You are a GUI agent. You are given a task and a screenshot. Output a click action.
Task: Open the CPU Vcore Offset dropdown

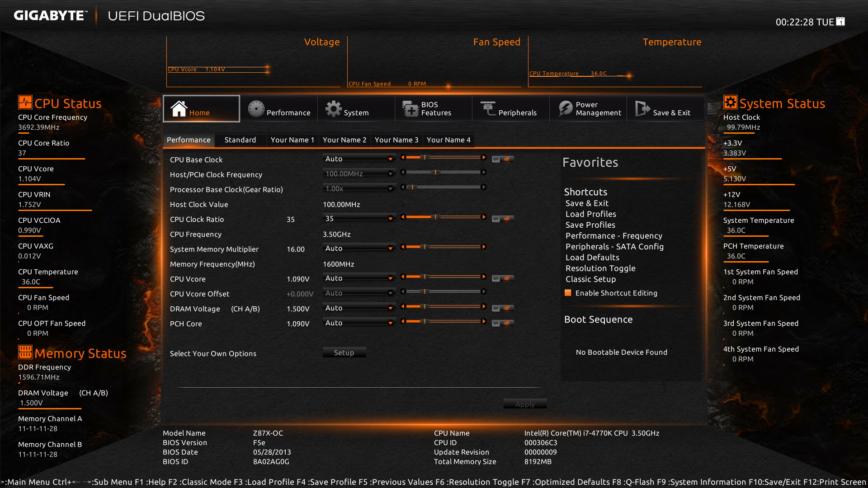(359, 293)
